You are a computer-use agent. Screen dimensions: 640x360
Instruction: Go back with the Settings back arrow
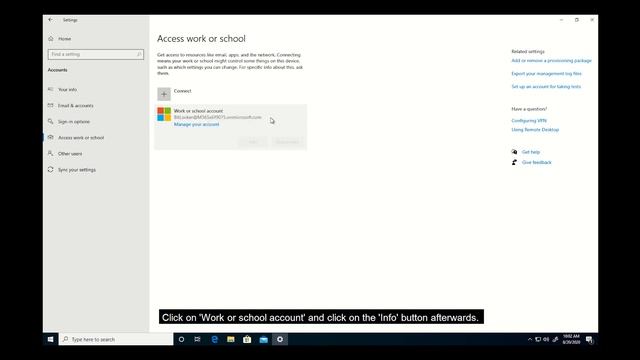pos(51,20)
